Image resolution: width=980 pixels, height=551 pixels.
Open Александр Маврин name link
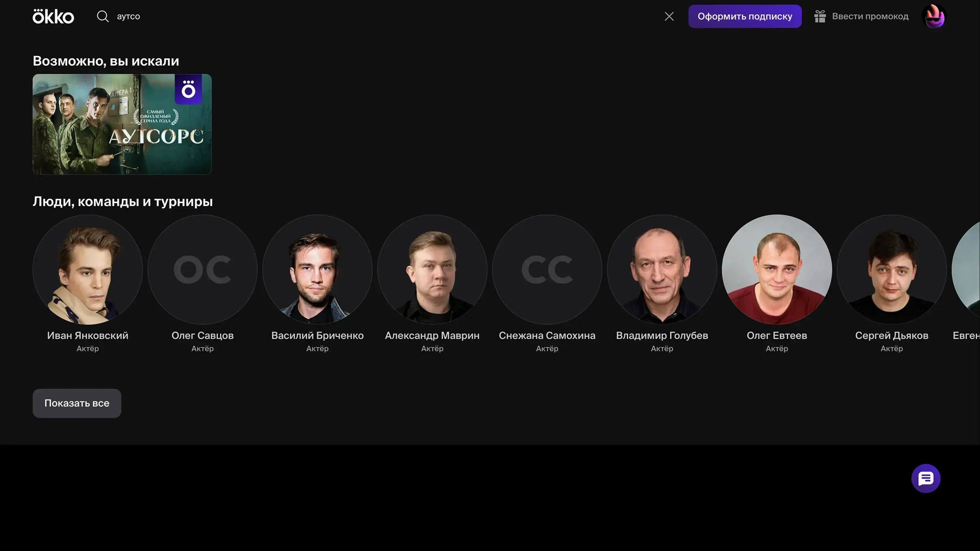tap(432, 335)
